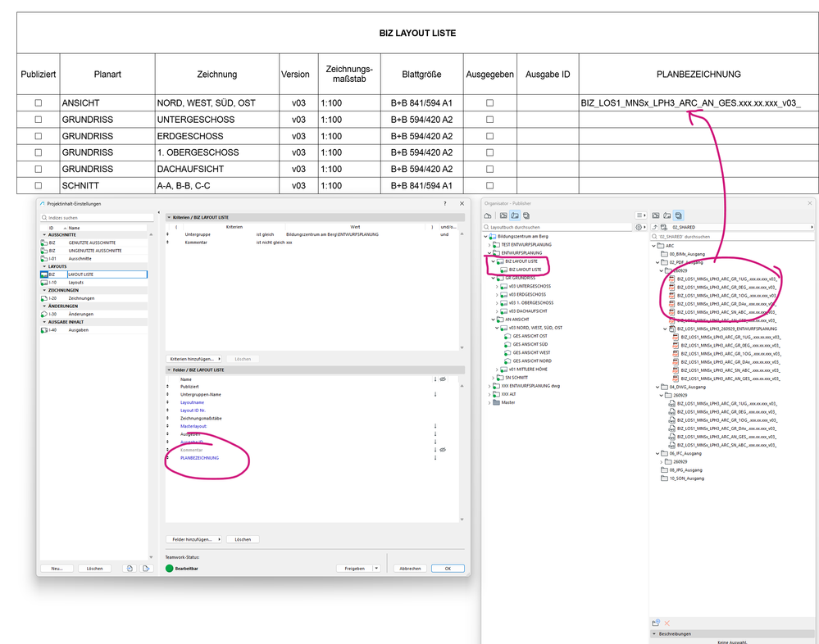Tick Ausgegeben checkbox for 1. OBERGESCHOSS row
The width and height of the screenshot is (819, 644).
click(490, 152)
